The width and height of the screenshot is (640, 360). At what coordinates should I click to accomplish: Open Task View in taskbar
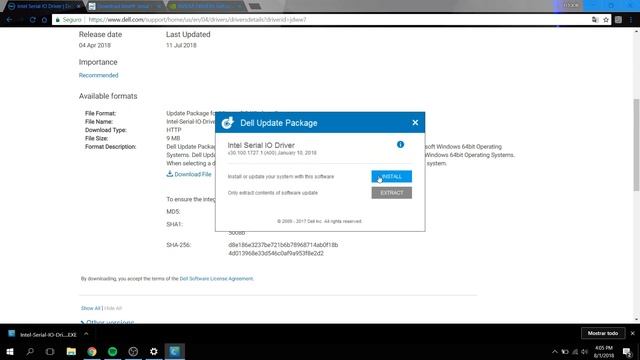click(50, 351)
